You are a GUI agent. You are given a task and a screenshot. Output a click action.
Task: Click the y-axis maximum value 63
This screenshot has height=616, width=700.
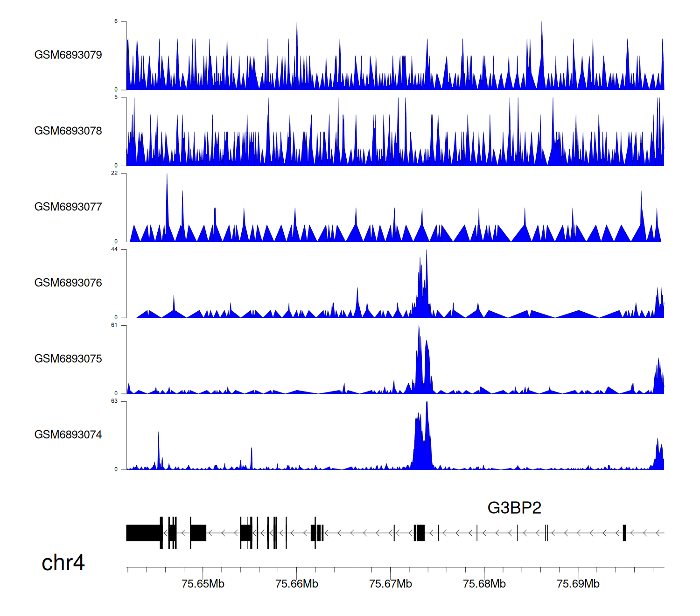coord(114,401)
